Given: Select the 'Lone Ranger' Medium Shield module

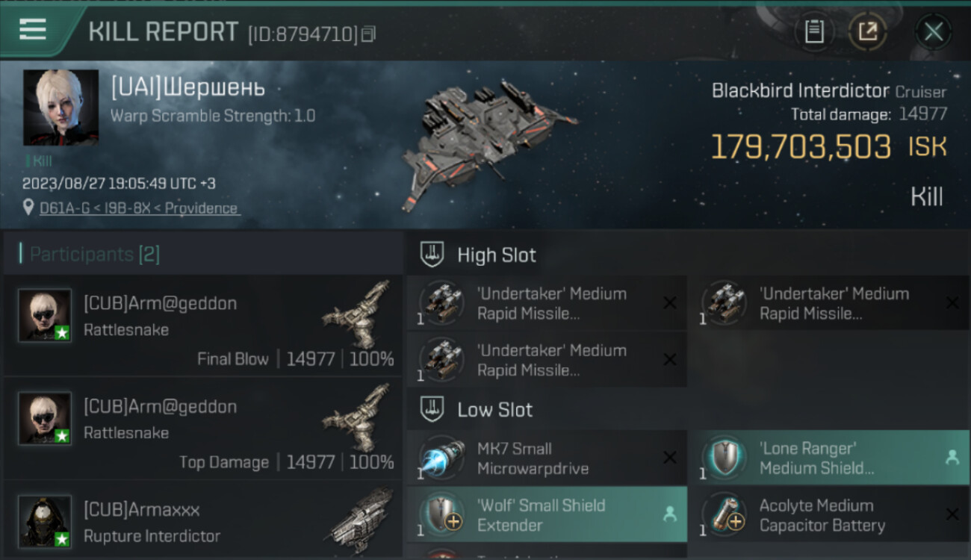Looking at the screenshot, I should 828,458.
